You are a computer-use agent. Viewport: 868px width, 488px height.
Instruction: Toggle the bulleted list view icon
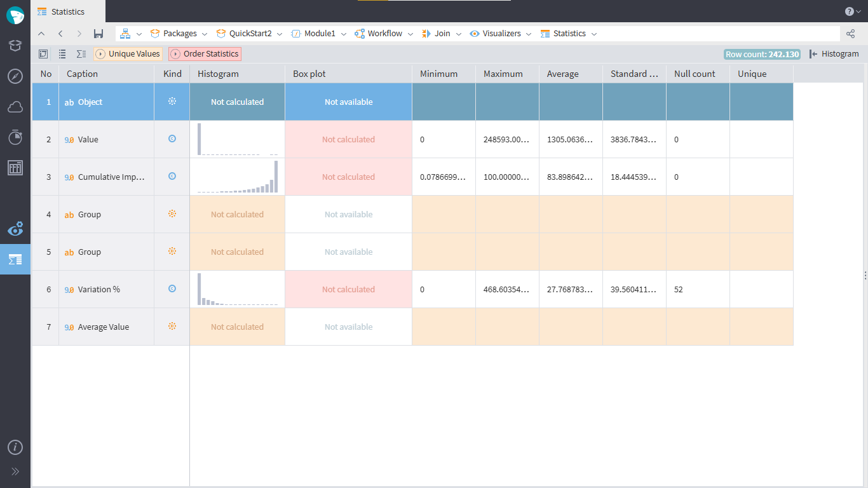pos(62,54)
